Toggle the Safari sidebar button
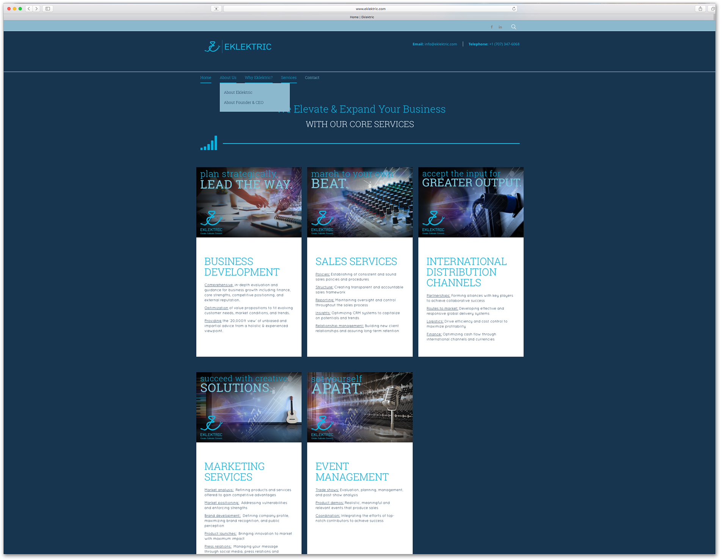The height and width of the screenshot is (560, 728). point(48,9)
